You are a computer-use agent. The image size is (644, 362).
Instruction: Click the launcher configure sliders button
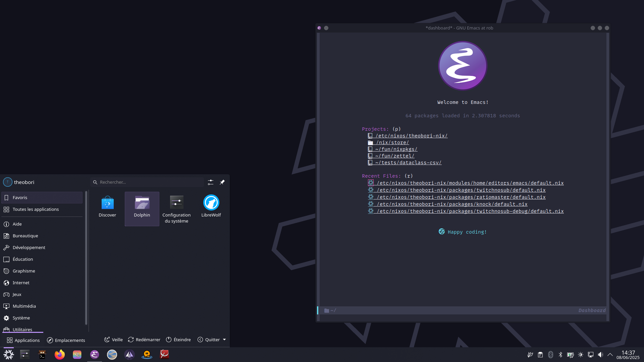click(211, 182)
